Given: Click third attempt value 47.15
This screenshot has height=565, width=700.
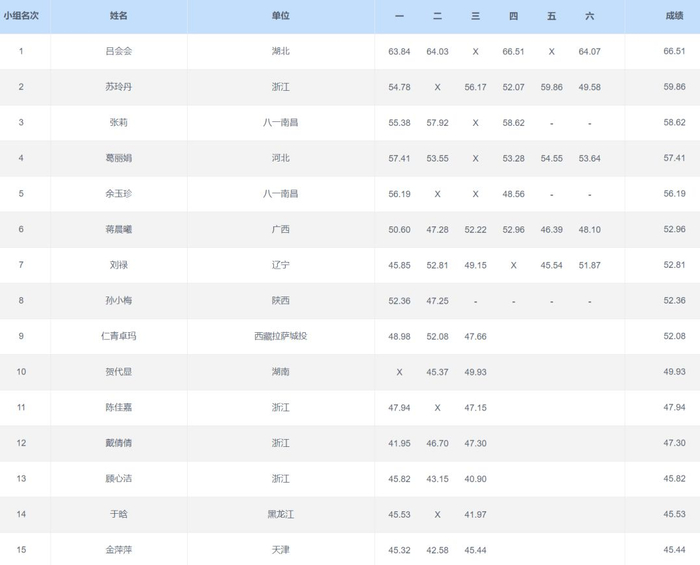Looking at the screenshot, I should [x=475, y=408].
